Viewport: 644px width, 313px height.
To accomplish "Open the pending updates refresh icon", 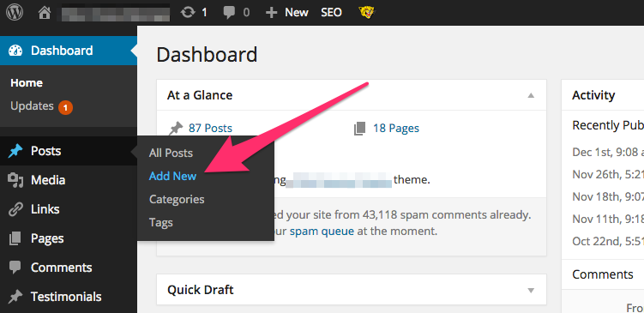I will (188, 12).
